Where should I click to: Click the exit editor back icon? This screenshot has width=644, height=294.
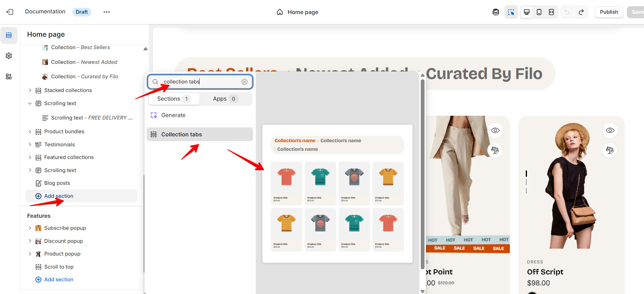tap(10, 12)
